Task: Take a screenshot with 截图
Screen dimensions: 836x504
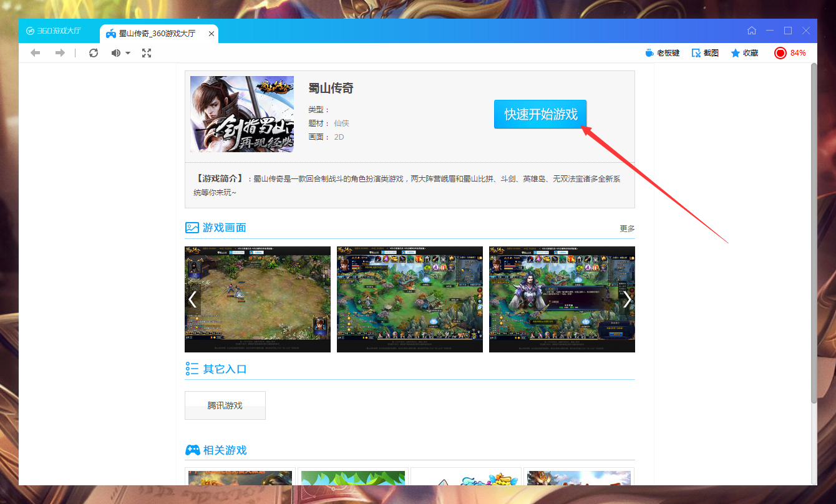Action: [x=705, y=53]
